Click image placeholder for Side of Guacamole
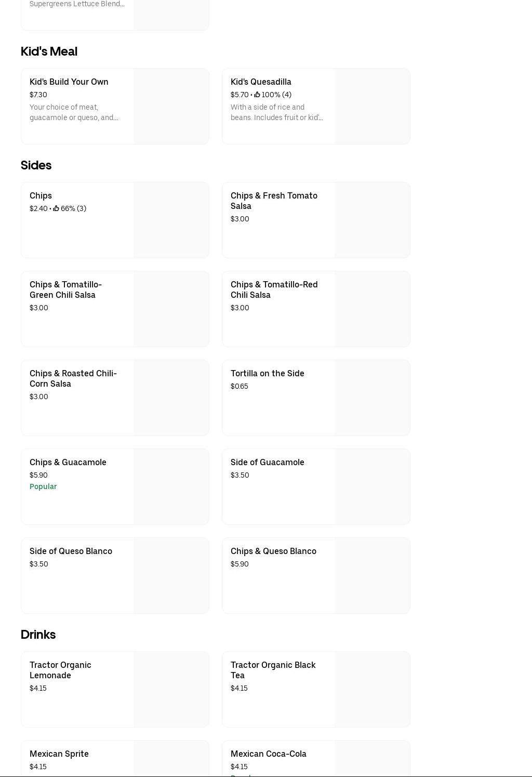The image size is (532, 777). click(372, 487)
